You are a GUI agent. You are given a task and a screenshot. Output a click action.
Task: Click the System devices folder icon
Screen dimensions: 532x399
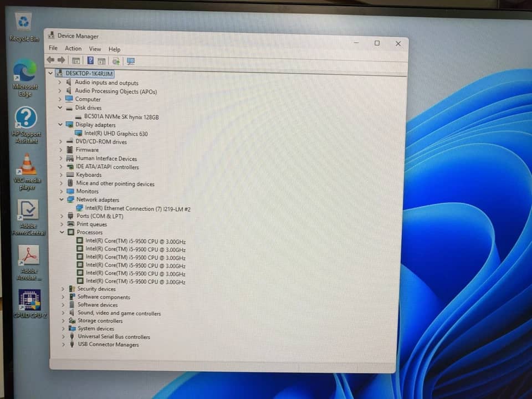coord(72,328)
